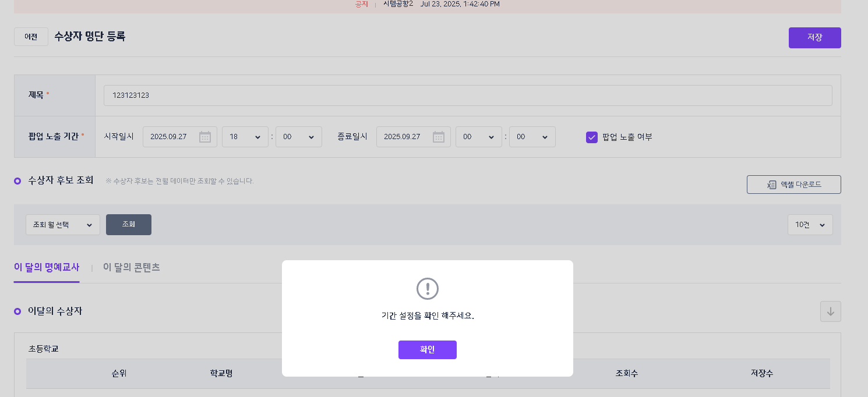
Task: Open the start minute dropdown
Action: point(298,137)
